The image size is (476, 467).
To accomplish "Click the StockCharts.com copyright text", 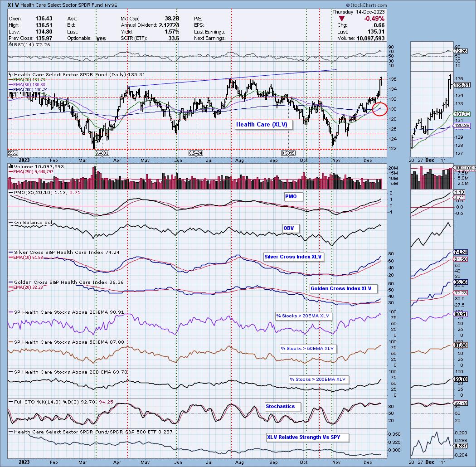I will 366,5.
